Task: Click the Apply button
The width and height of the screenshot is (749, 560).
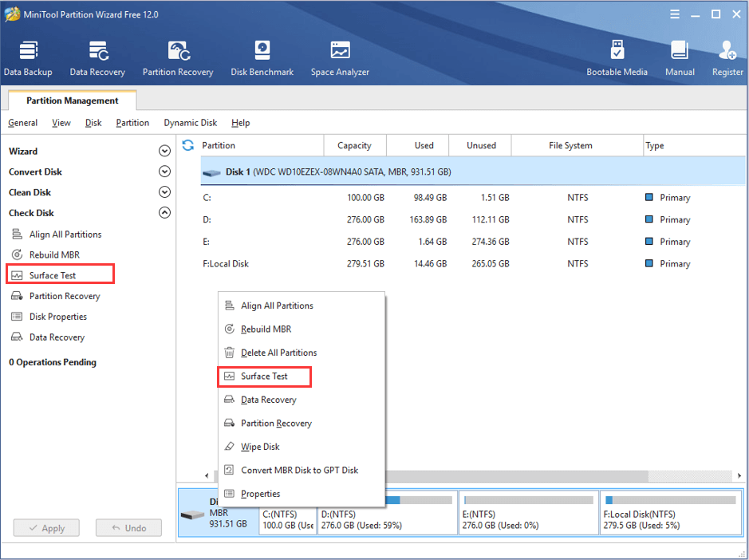Action: click(x=46, y=528)
